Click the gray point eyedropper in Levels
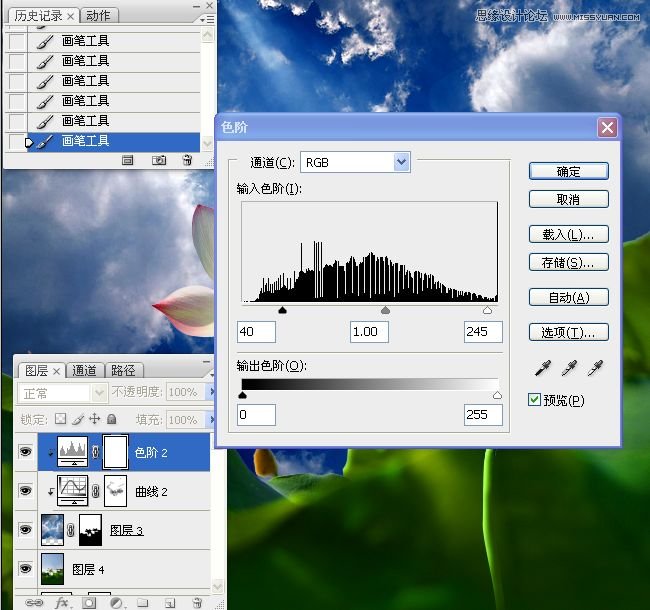This screenshot has height=610, width=650. tap(569, 368)
